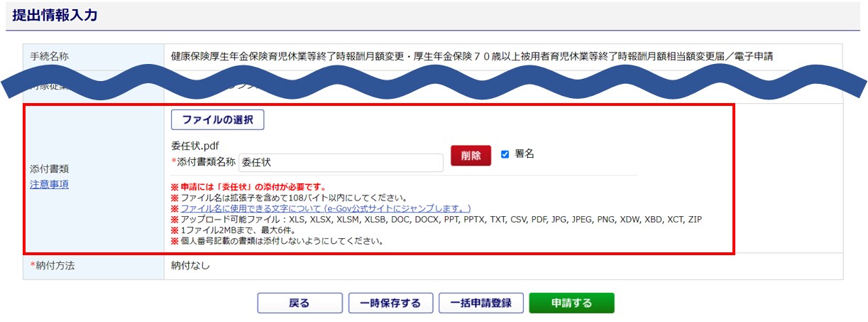
Task: Toggle the 署名 checkbox
Action: 505,154
